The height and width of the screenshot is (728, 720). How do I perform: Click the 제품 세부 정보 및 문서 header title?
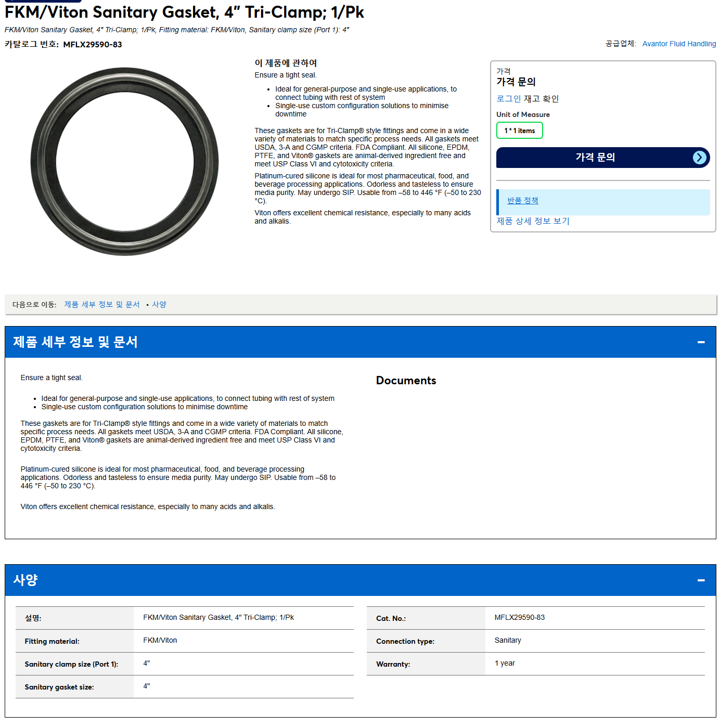[x=75, y=342]
